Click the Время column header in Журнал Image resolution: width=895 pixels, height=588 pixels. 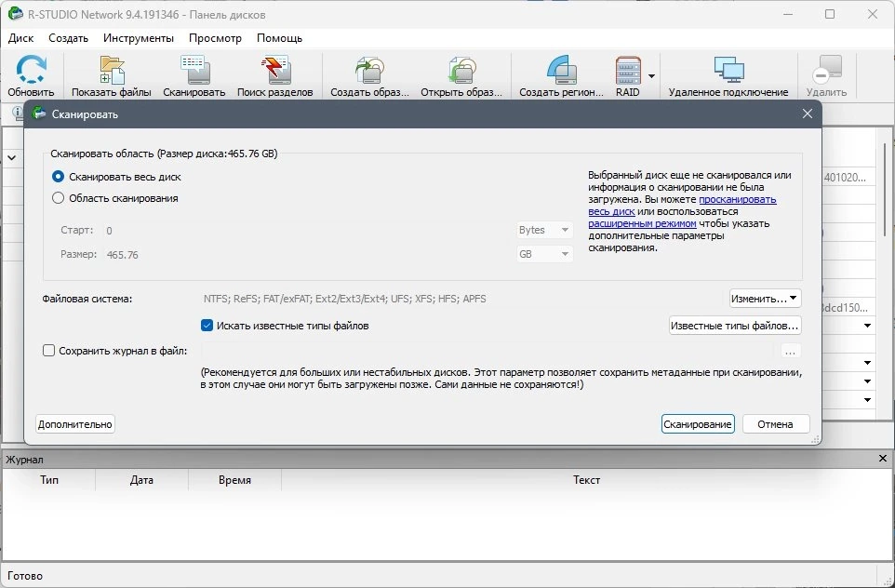(x=234, y=480)
